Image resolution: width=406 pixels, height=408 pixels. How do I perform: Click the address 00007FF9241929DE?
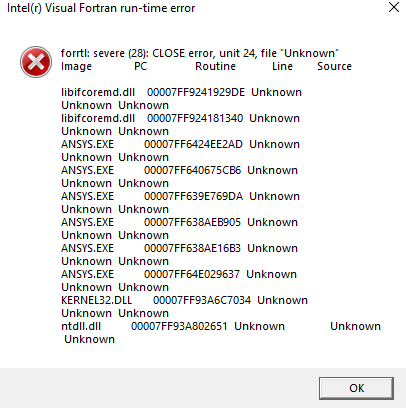[196, 92]
